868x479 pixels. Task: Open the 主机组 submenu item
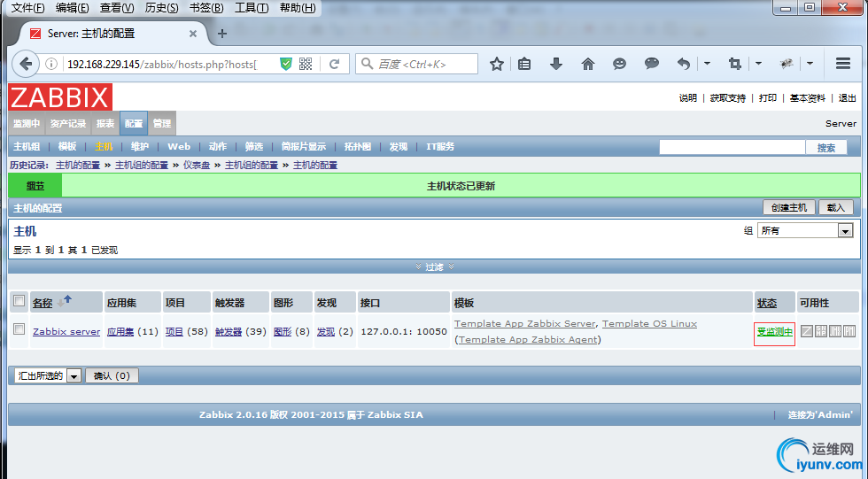point(27,147)
